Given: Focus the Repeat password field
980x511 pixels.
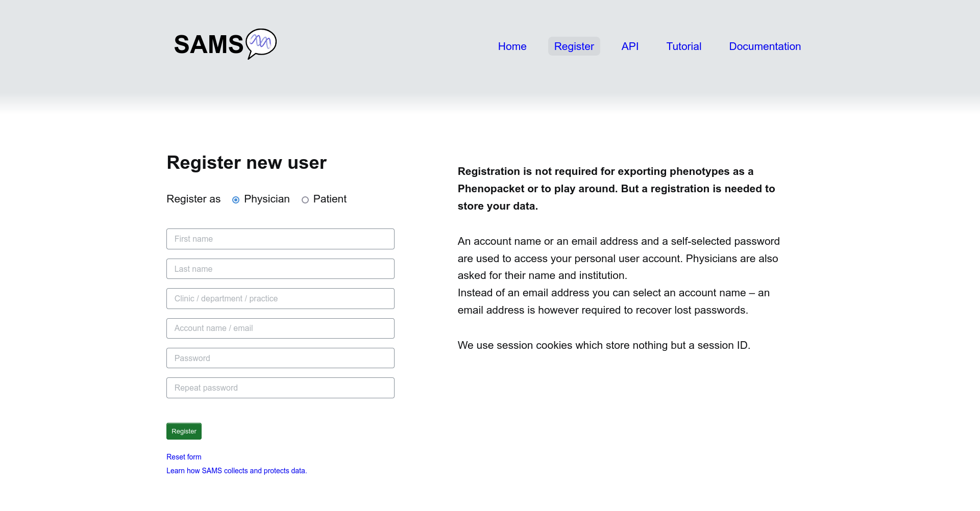Looking at the screenshot, I should (x=280, y=388).
